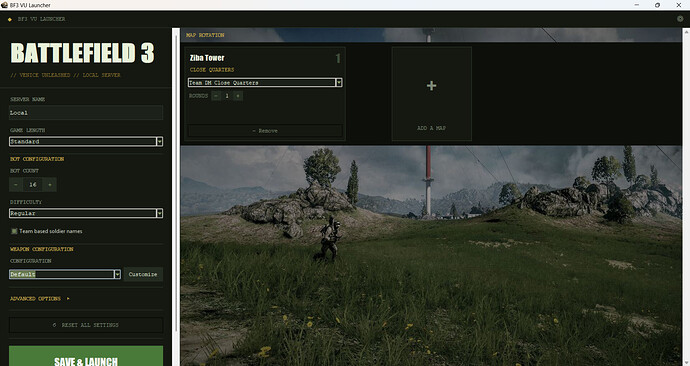Click Reset All Settings button

click(86, 325)
